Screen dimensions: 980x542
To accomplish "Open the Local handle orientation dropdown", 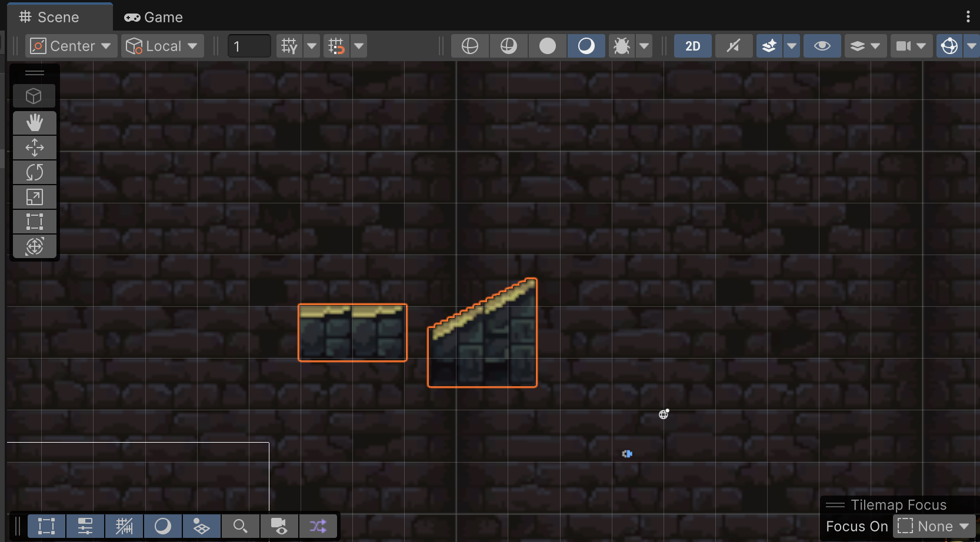I will point(162,46).
